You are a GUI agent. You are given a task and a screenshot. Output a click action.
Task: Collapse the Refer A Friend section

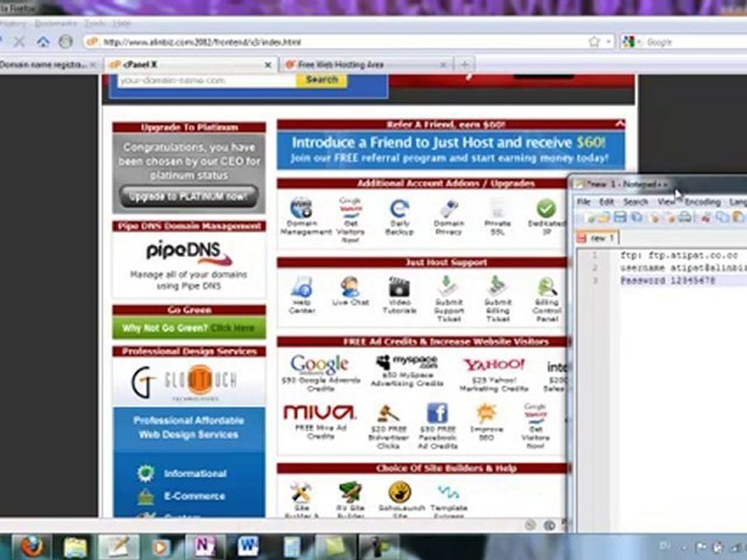(x=619, y=124)
